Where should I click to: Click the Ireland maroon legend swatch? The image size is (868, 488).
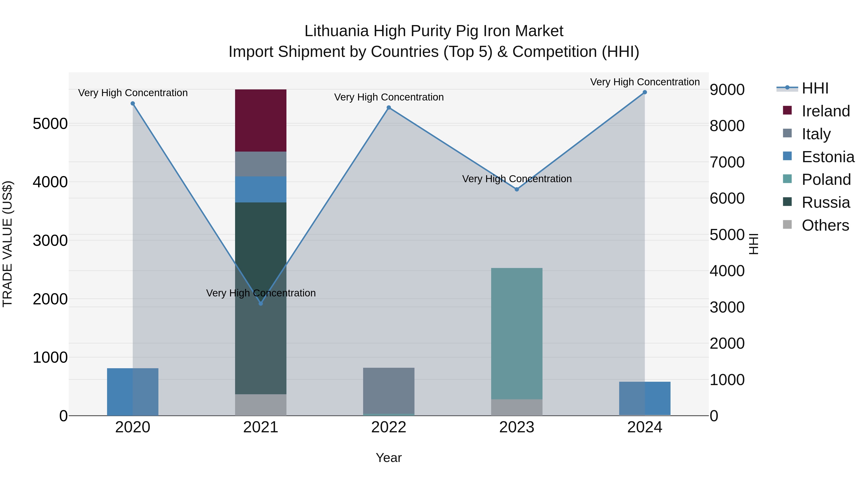point(787,110)
